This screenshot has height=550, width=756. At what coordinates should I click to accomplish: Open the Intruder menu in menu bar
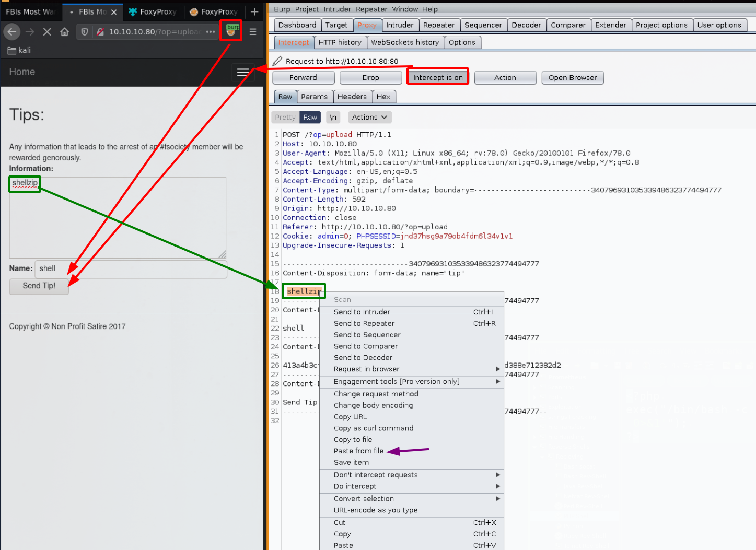338,9
